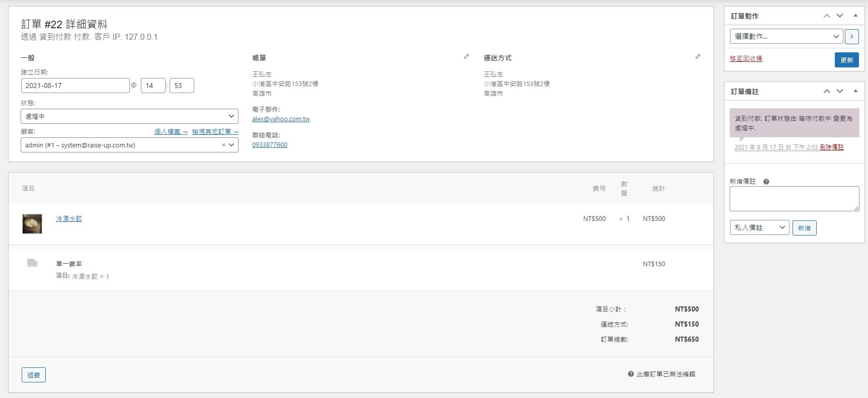Image resolution: width=868 pixels, height=398 pixels.
Task: Move the 訂單動作 panel up
Action: (x=827, y=16)
